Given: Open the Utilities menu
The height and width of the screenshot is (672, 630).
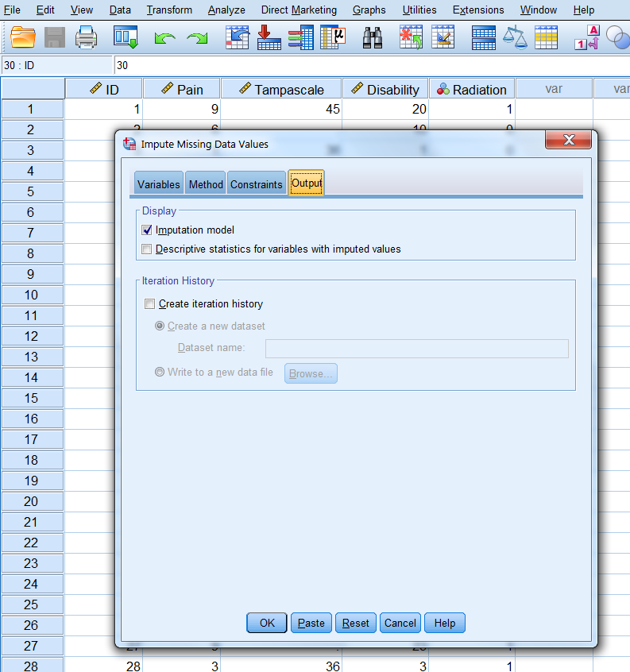Looking at the screenshot, I should tap(419, 10).
